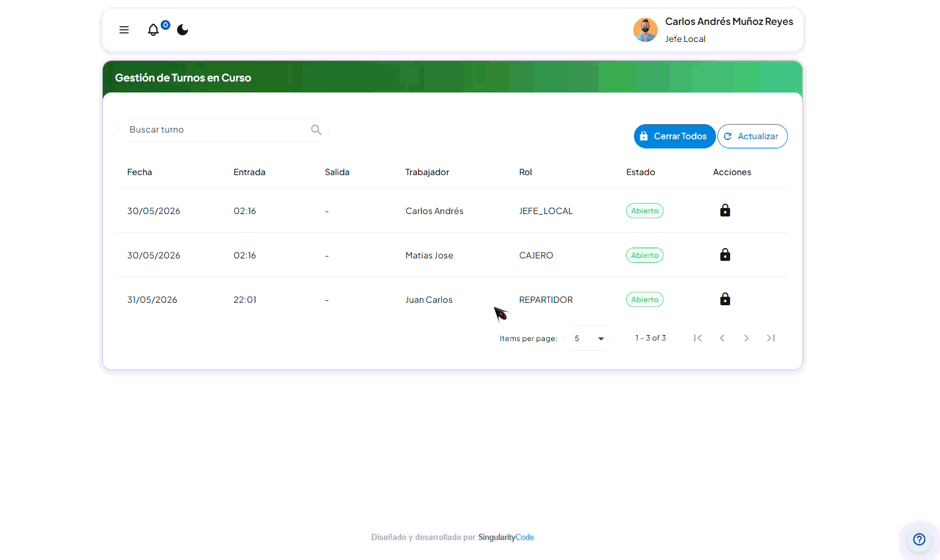Click the 1 - 3 of 3 range label
The width and height of the screenshot is (940, 560).
tap(650, 338)
